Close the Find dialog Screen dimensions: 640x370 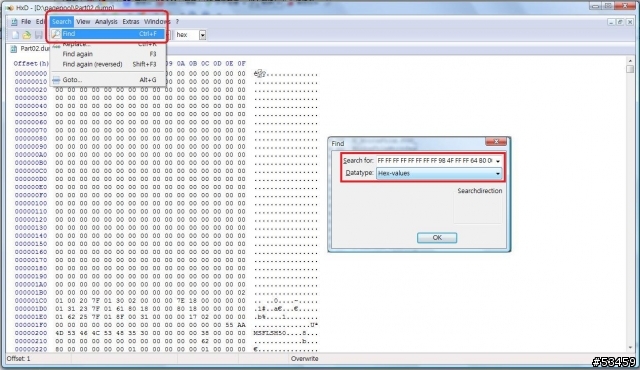click(x=496, y=142)
